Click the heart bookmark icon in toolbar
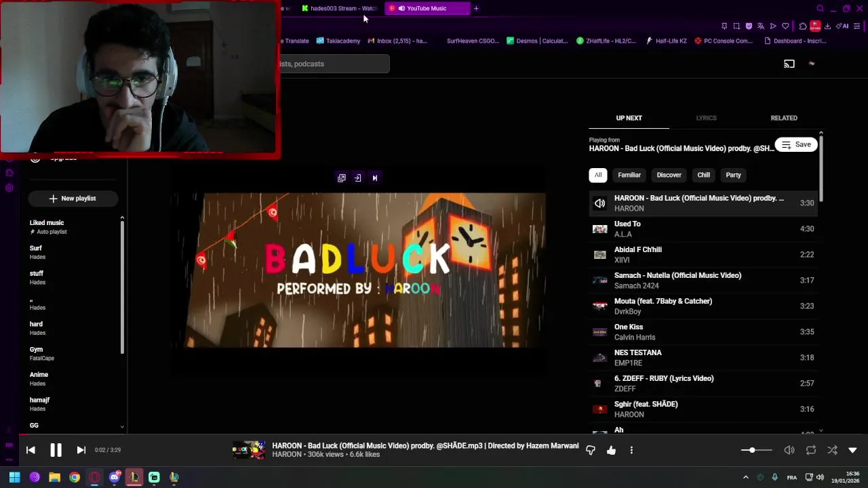The height and width of the screenshot is (488, 868). (x=785, y=26)
